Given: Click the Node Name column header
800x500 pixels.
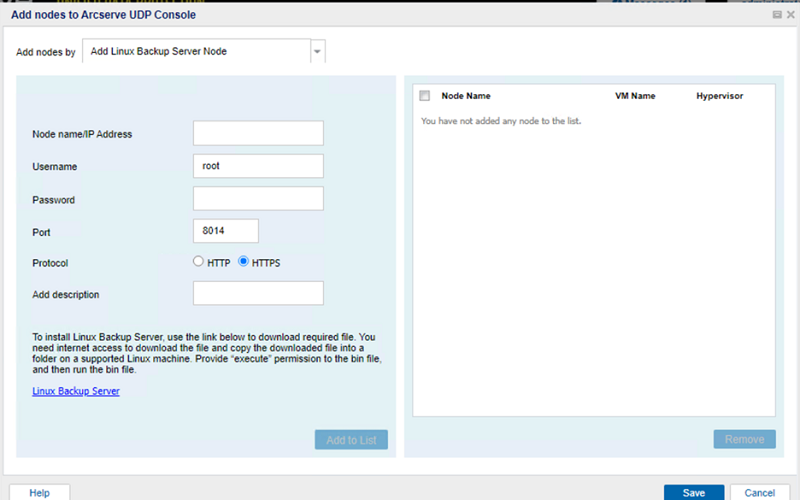Looking at the screenshot, I should (x=466, y=96).
